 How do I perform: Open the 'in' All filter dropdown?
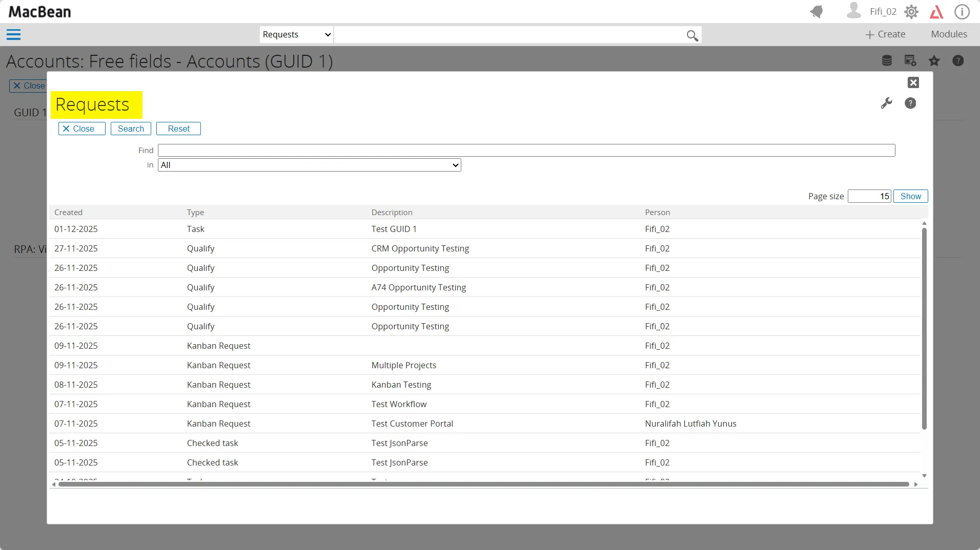309,165
